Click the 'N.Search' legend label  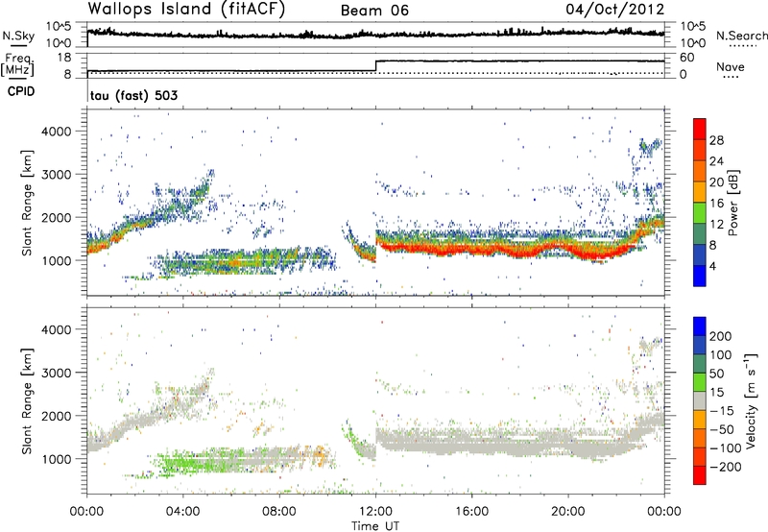742,36
